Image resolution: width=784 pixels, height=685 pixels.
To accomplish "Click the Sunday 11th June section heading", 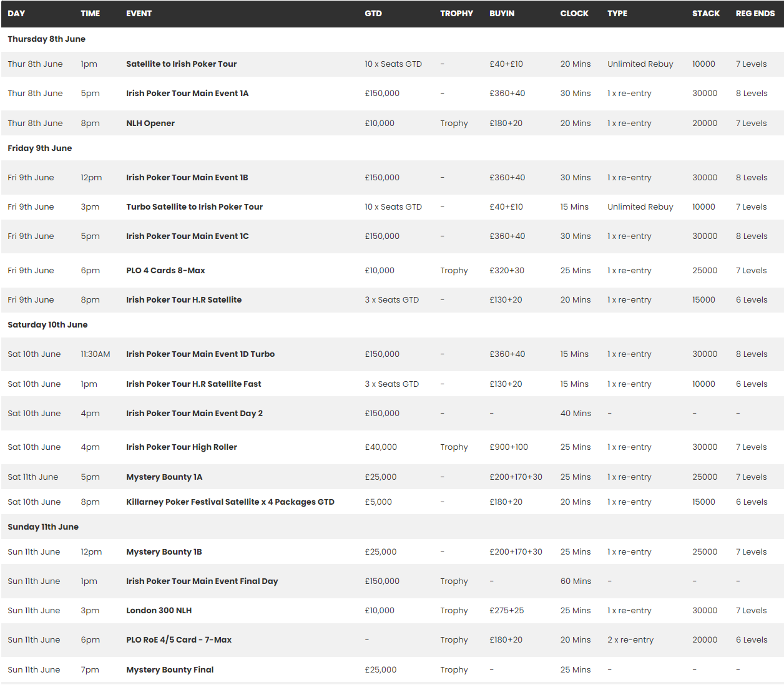I will pos(43,527).
